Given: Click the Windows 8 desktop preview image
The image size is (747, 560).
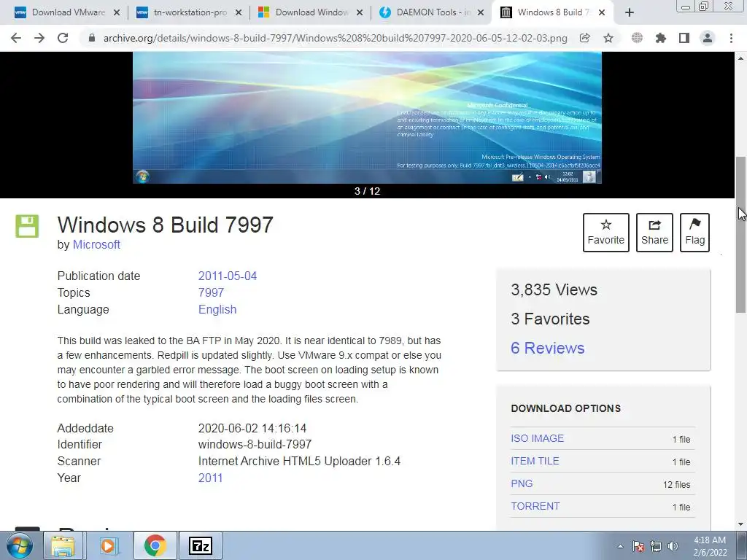Looking at the screenshot, I should pyautogui.click(x=368, y=117).
